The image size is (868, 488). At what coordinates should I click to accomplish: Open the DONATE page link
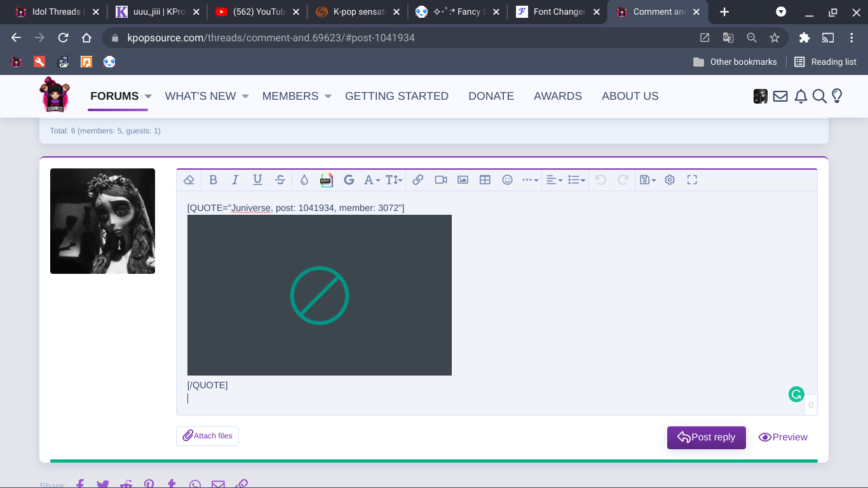pos(491,96)
